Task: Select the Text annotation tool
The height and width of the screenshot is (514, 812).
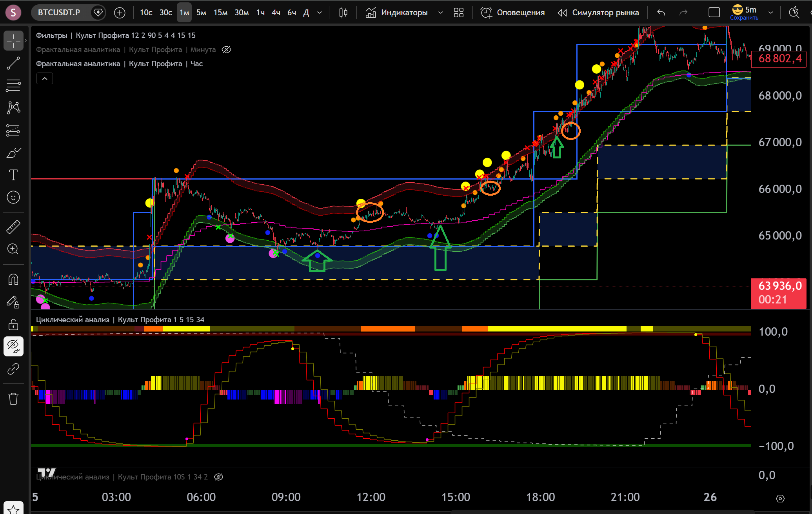Action: pyautogui.click(x=13, y=175)
